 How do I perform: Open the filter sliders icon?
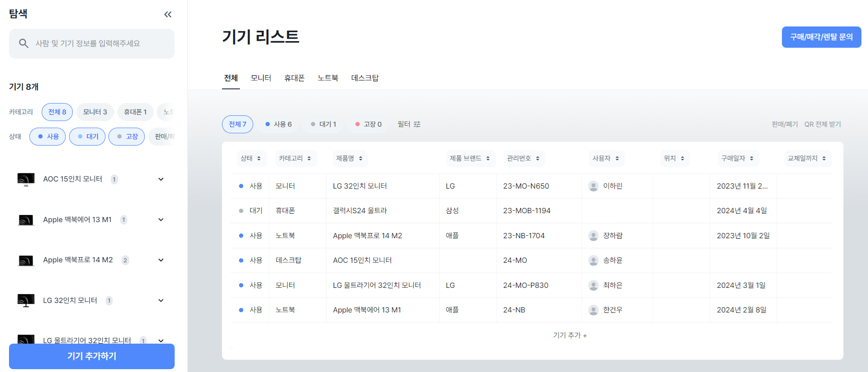coord(417,124)
